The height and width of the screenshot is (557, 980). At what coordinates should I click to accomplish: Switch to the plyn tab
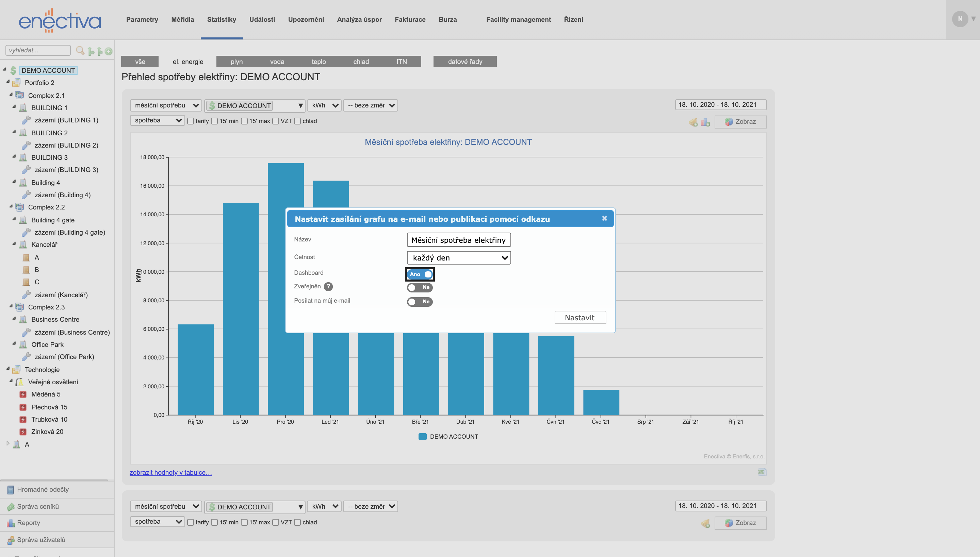(236, 62)
